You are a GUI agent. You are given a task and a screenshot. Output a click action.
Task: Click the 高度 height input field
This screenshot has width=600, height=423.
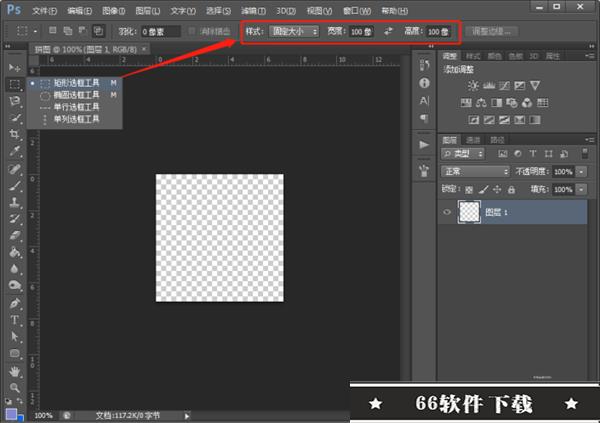click(x=438, y=31)
